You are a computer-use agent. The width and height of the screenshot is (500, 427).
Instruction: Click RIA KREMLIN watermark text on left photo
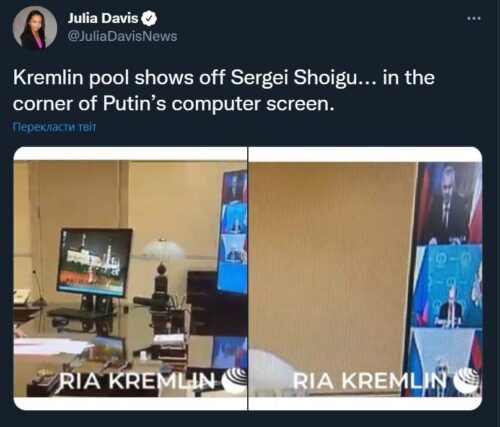click(137, 381)
